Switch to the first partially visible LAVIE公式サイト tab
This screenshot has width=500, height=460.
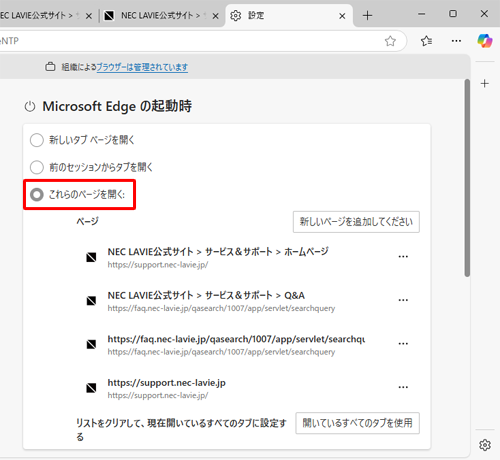pyautogui.click(x=47, y=16)
